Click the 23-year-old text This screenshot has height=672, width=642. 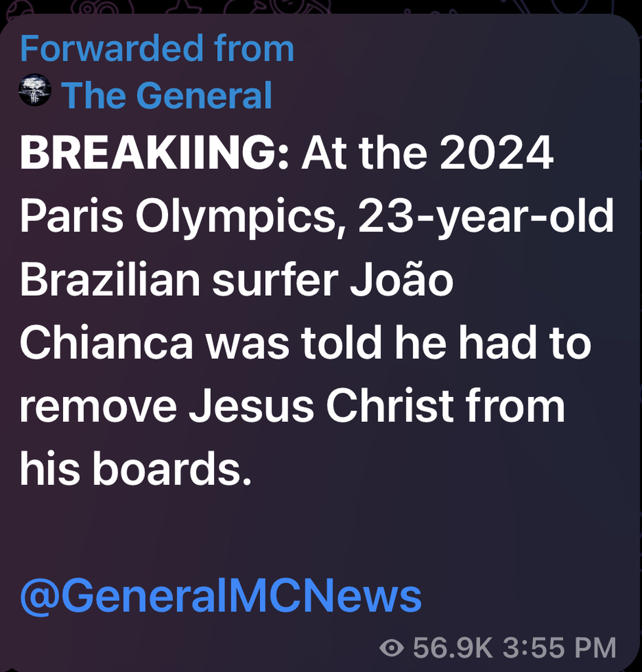pos(486,217)
